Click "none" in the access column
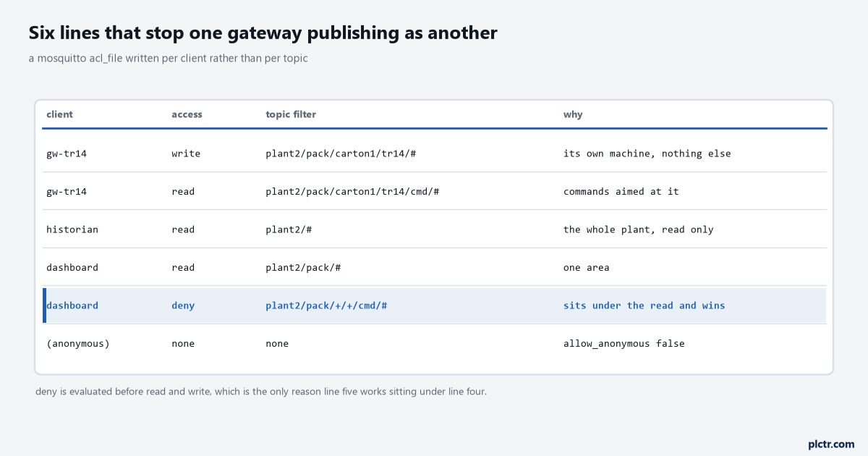Viewport: 868px width, 456px height. point(183,344)
